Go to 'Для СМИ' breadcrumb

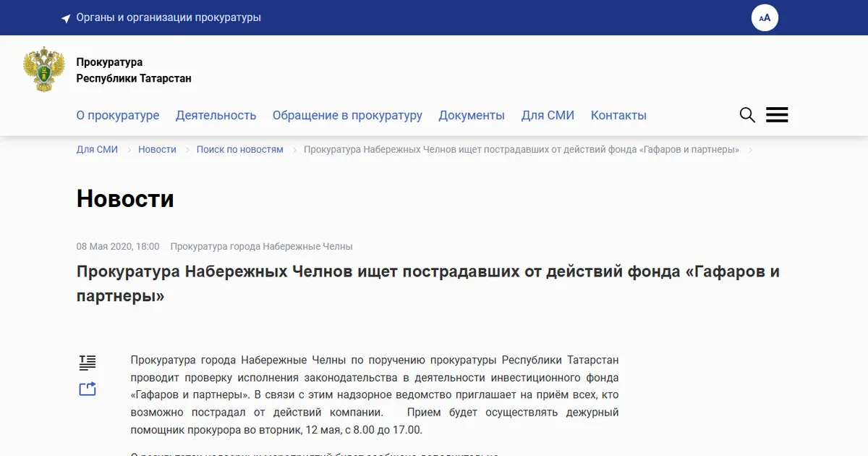tap(97, 149)
